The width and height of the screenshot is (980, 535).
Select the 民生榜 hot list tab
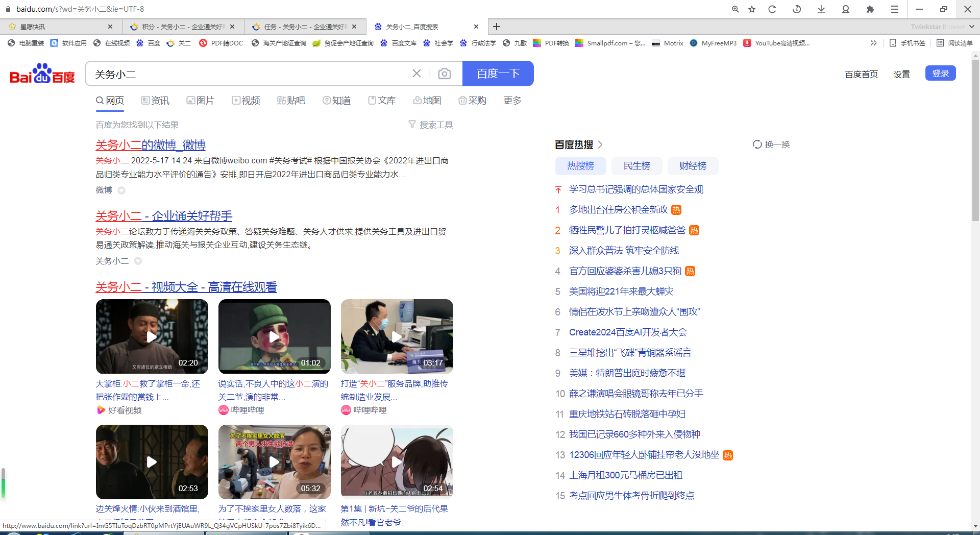637,166
